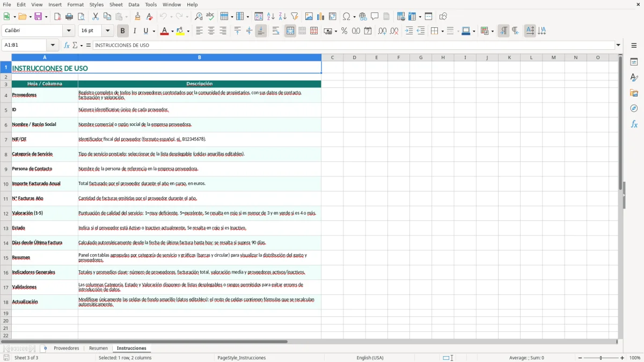The image size is (644, 362).
Task: Format cell as Percent
Action: pos(345,31)
